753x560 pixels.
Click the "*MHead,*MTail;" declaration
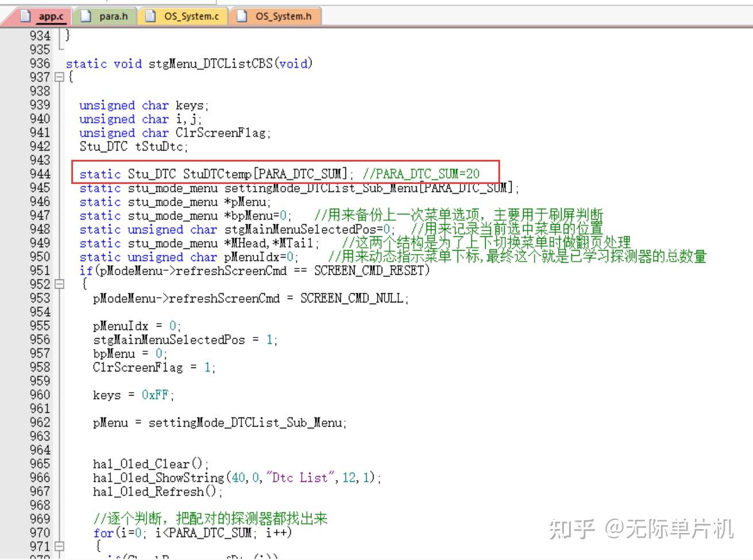(199, 243)
